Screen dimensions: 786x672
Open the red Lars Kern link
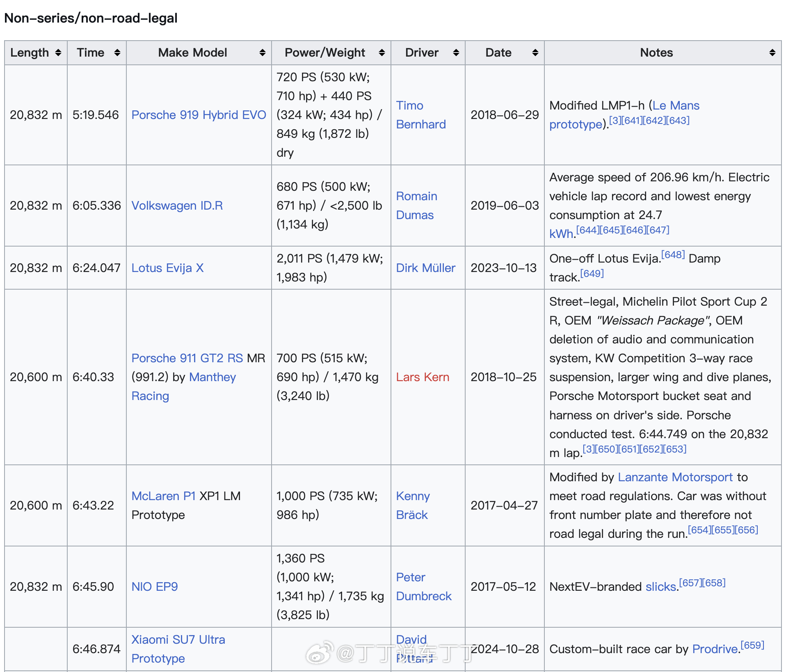(x=423, y=377)
